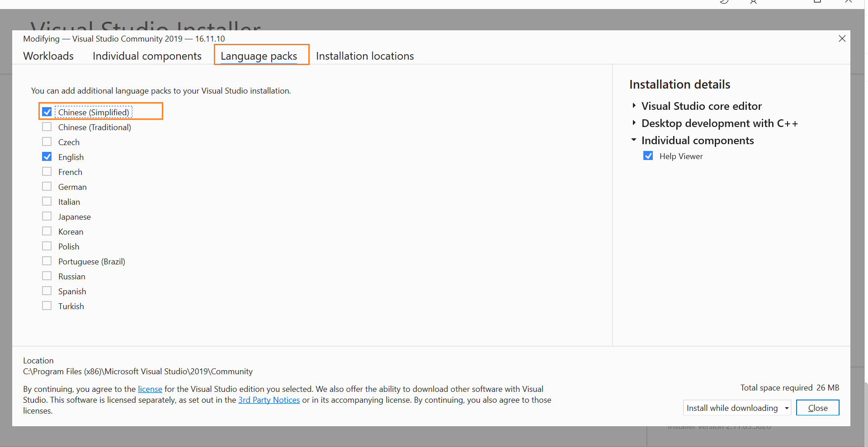Tick the Spanish language checkbox
868x447 pixels.
[47, 291]
